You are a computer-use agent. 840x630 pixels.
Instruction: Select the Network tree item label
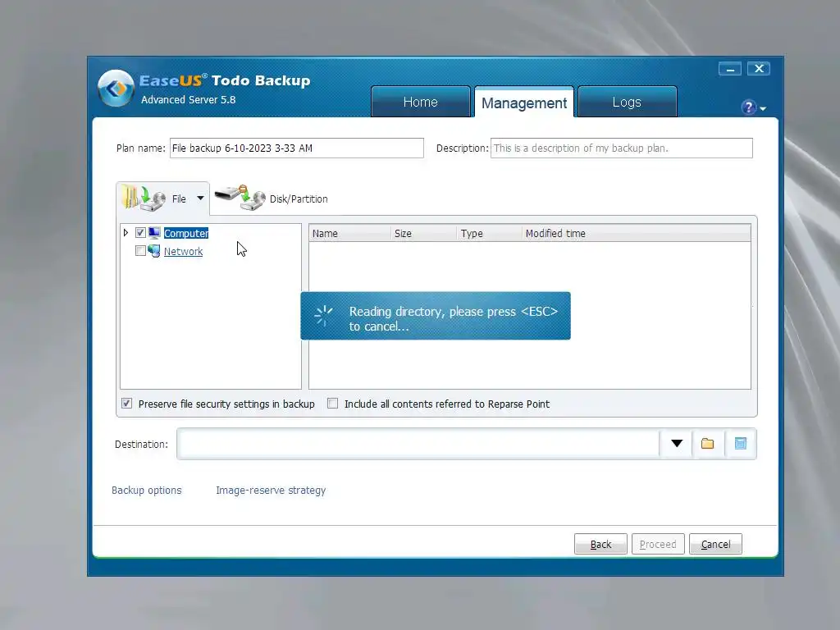[183, 251]
